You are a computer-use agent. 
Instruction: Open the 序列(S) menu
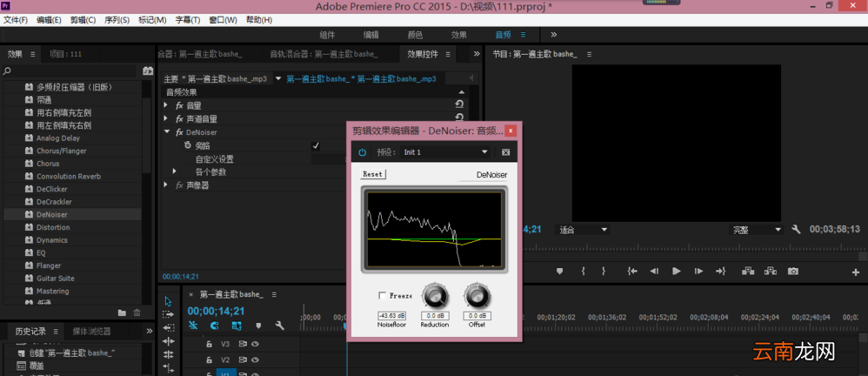pyautogui.click(x=117, y=20)
